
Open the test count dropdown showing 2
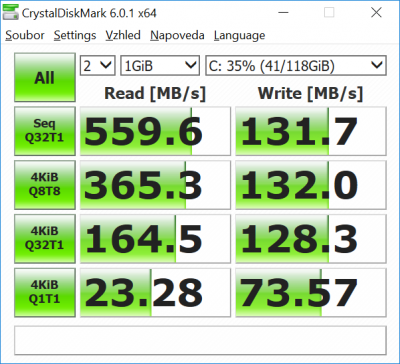pos(97,65)
